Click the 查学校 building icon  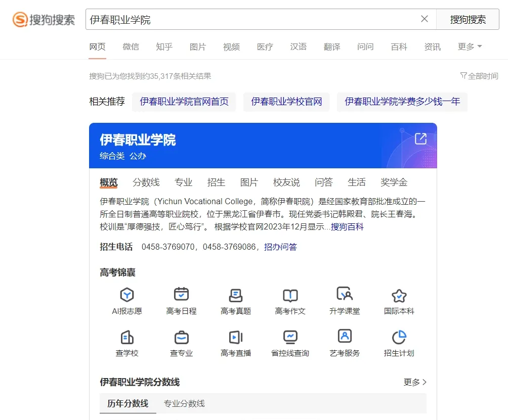pyautogui.click(x=126, y=337)
